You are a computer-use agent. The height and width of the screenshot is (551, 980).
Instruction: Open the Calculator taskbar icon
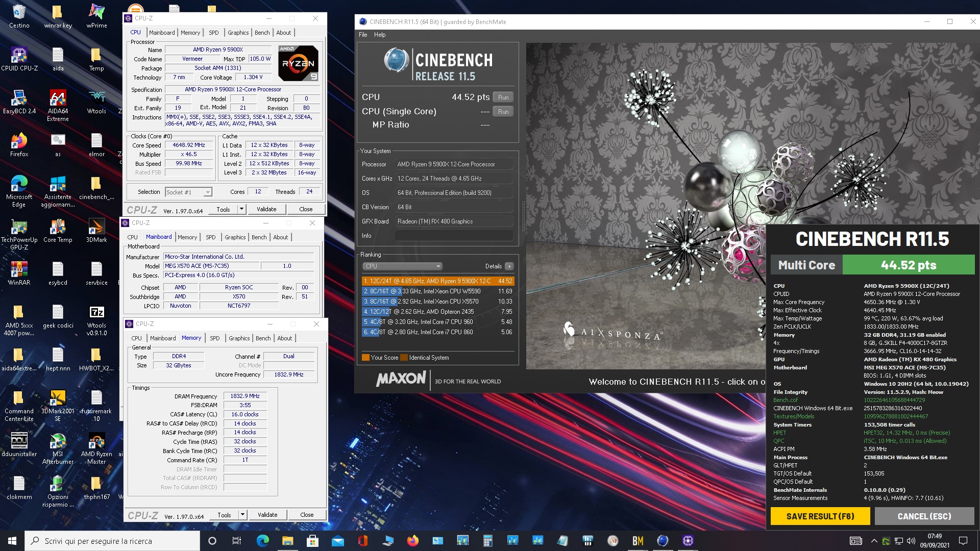tap(488, 541)
